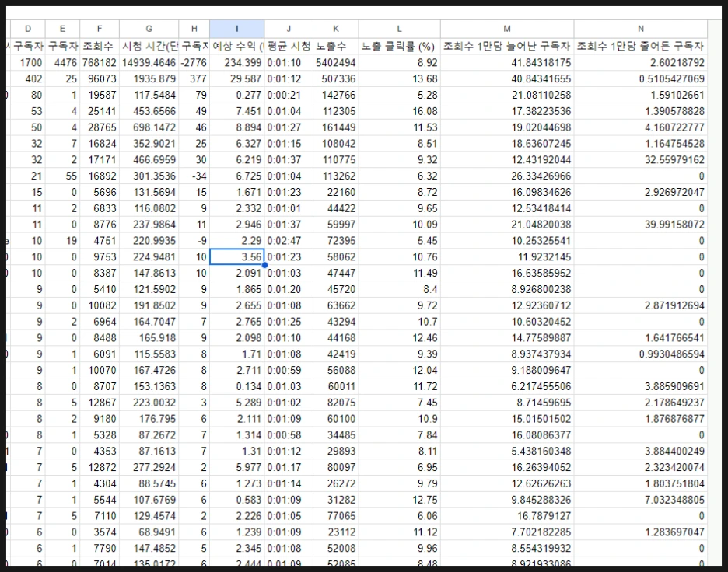This screenshot has height=572, width=728.
Task: Click the 조회수 1만당 줄어든 구독자 header
Action: (x=641, y=46)
